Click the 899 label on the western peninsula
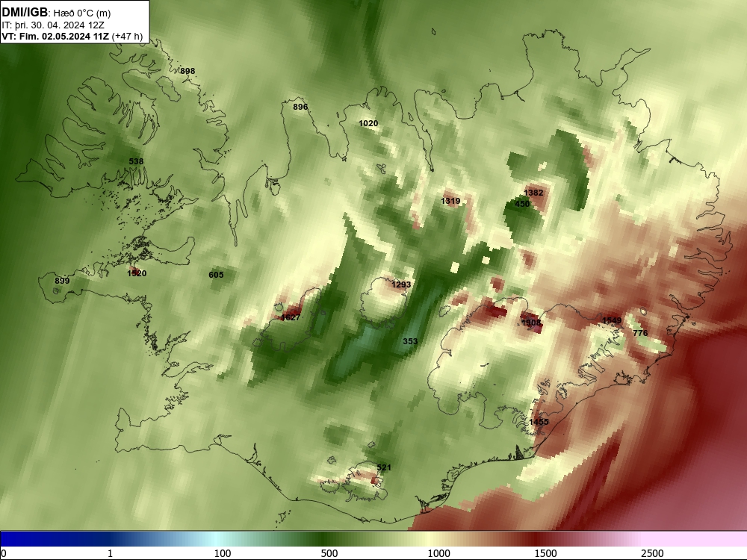 [62, 281]
